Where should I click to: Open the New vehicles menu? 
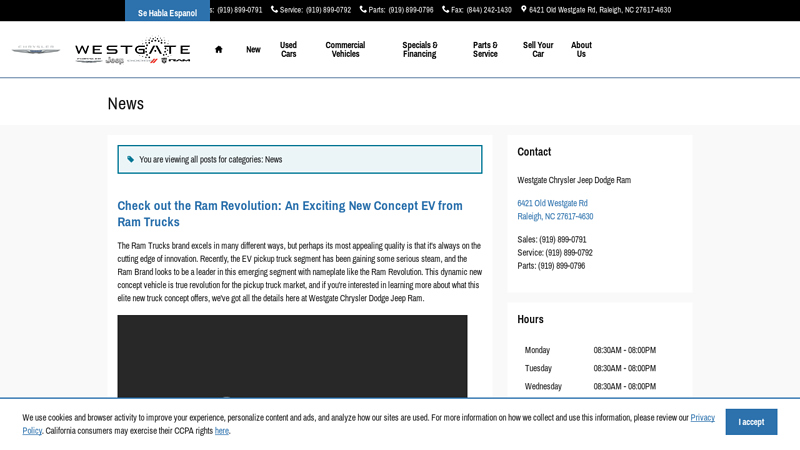point(253,49)
